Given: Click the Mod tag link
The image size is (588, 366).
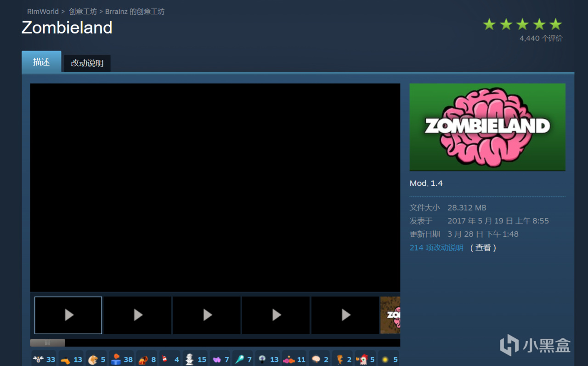Looking at the screenshot, I should pos(418,183).
